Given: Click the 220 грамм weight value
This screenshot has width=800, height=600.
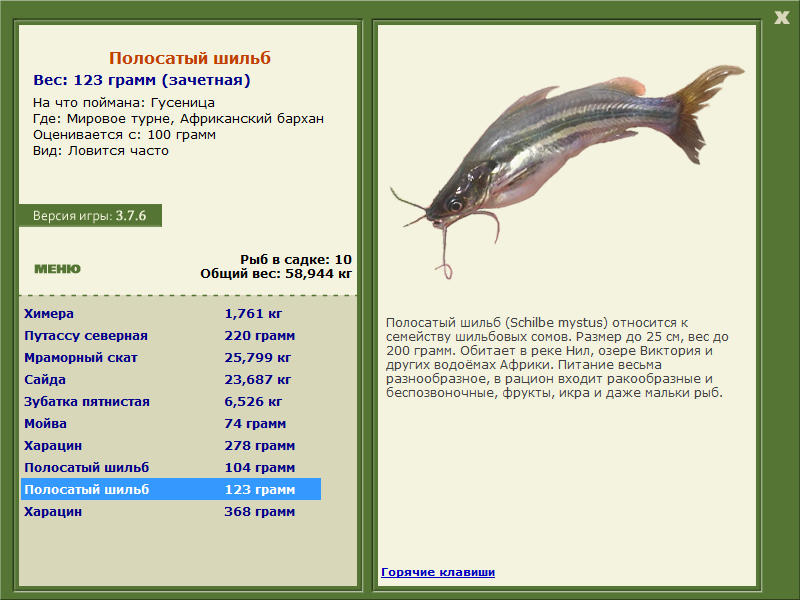Looking at the screenshot, I should tap(260, 336).
